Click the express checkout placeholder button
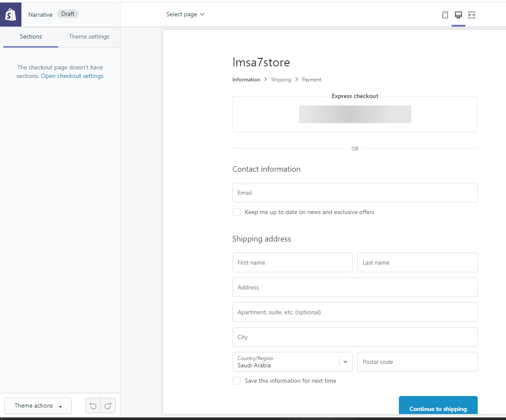The width and height of the screenshot is (506, 420). (x=355, y=114)
